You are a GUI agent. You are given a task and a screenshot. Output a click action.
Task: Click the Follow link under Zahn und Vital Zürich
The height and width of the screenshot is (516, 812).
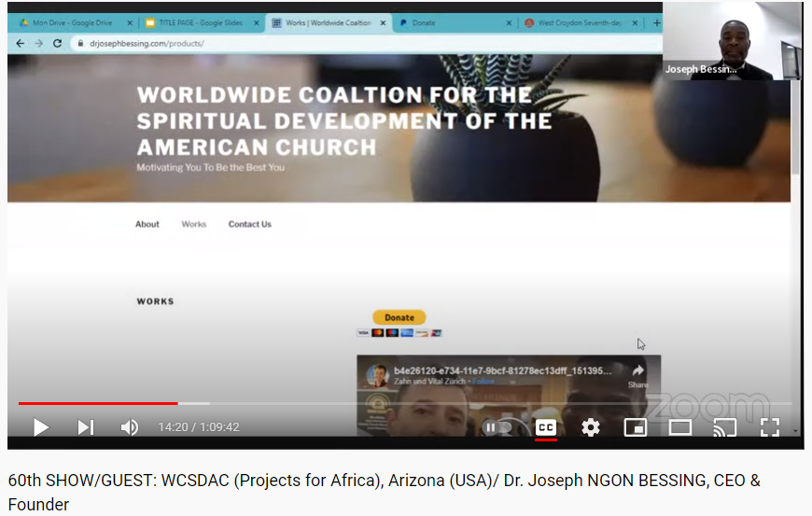tap(483, 382)
